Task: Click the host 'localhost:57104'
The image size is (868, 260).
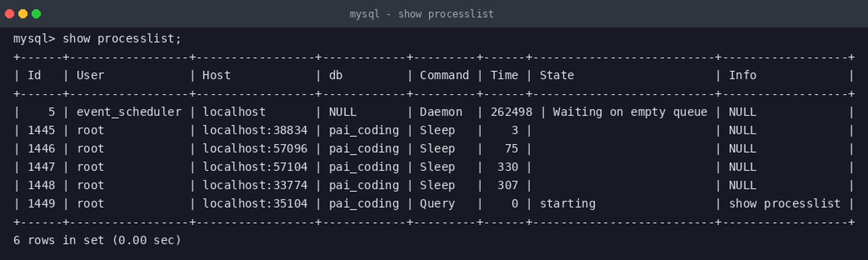Action: click(255, 167)
